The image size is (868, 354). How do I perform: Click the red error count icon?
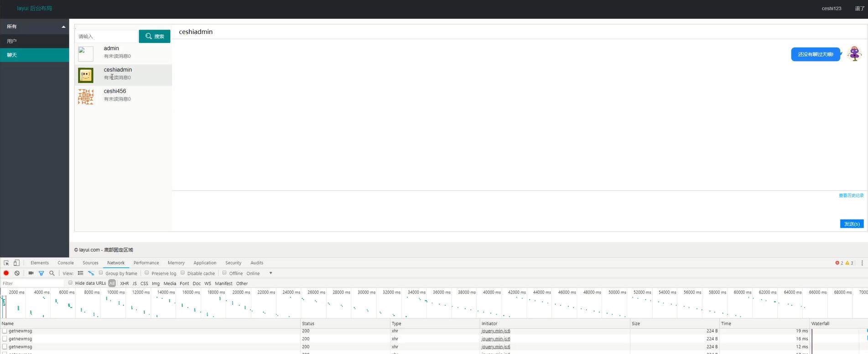[x=837, y=263]
